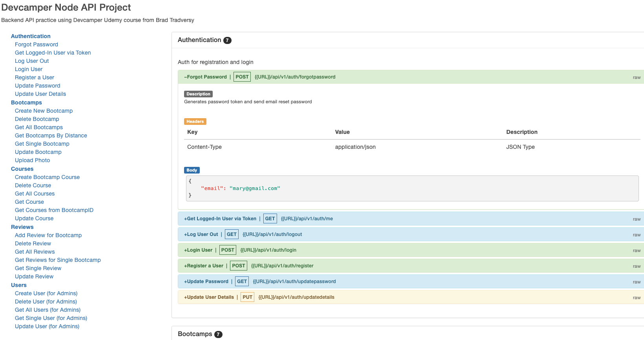Open Get Courses from BootcampID link

tap(54, 210)
